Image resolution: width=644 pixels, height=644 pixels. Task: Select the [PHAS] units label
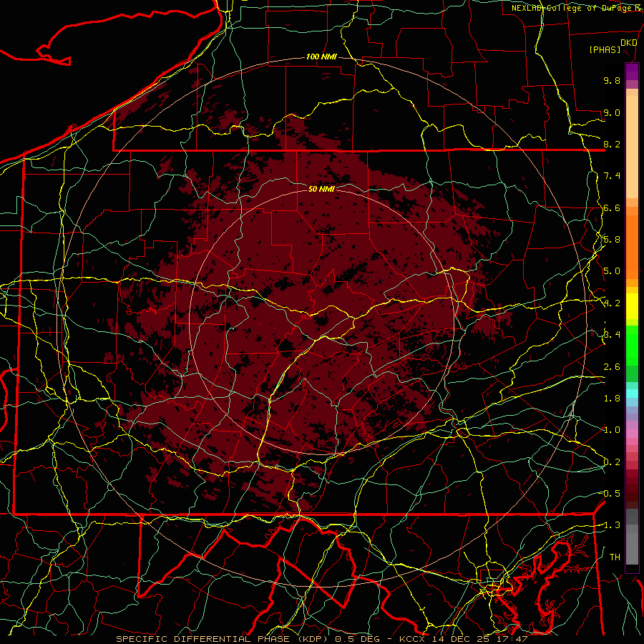coord(605,49)
